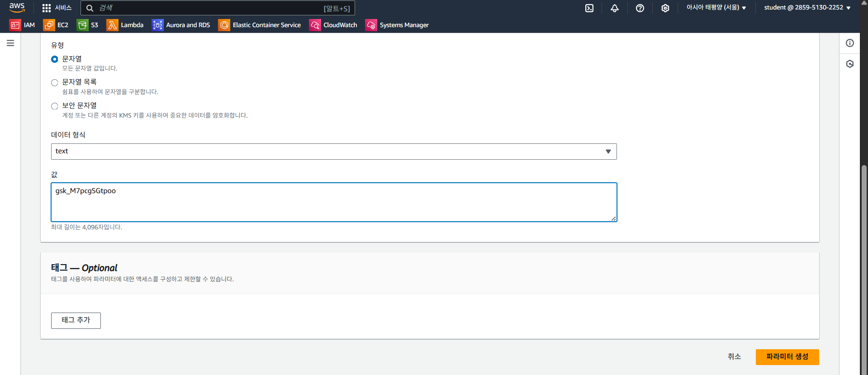
Task: Open the AWS home logo
Action: pos(17,8)
